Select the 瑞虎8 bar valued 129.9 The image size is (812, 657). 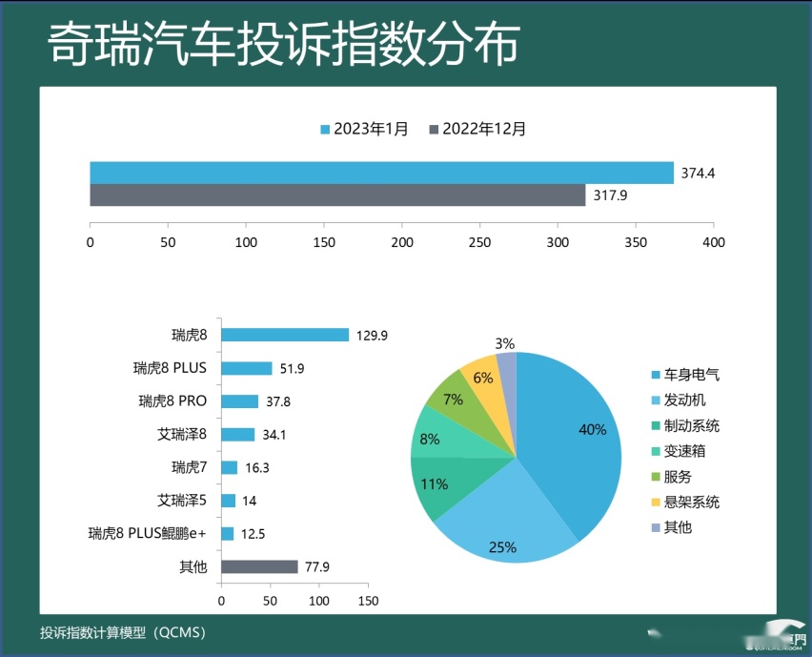(285, 335)
